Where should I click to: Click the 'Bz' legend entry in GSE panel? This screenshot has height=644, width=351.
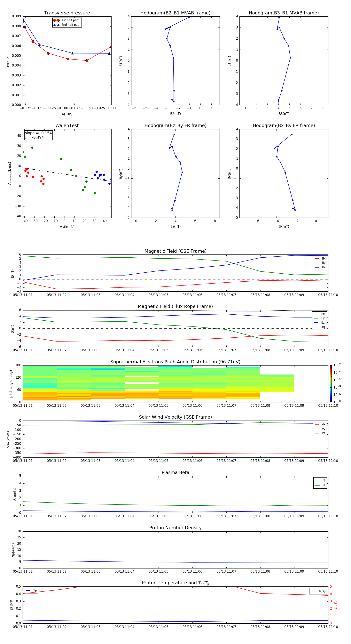[320, 267]
